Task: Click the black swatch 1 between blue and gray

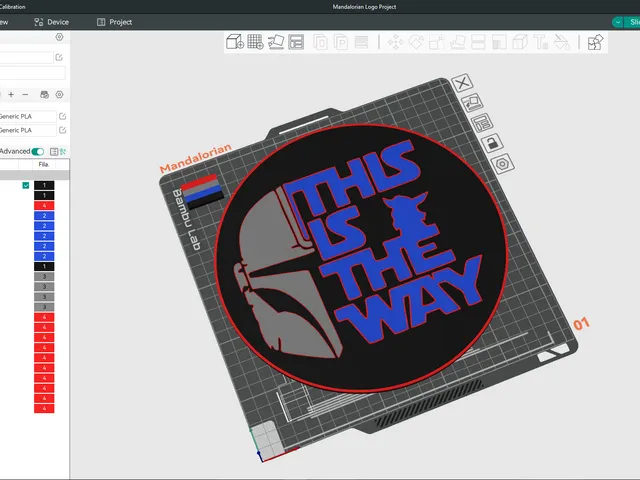Action: point(44,267)
